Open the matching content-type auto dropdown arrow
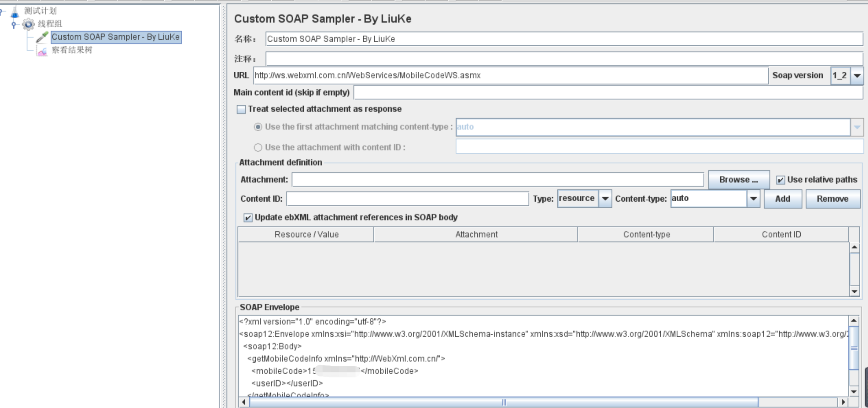 [x=857, y=127]
